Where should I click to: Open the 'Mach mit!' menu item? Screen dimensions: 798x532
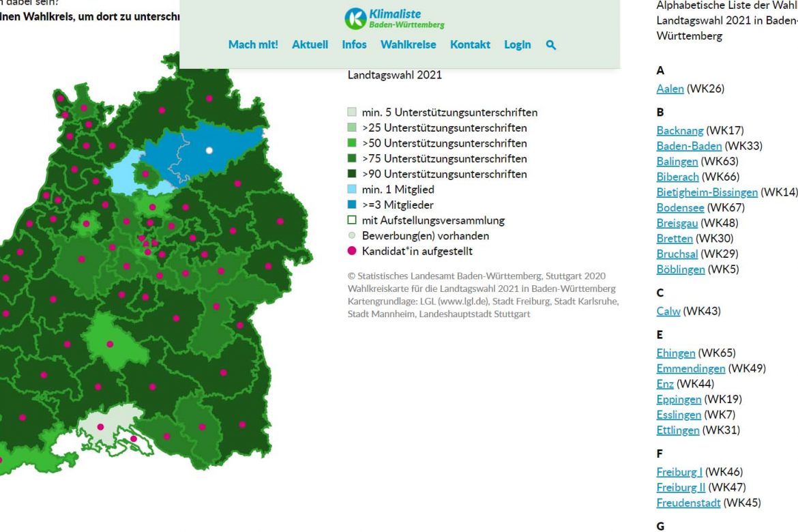[253, 45]
